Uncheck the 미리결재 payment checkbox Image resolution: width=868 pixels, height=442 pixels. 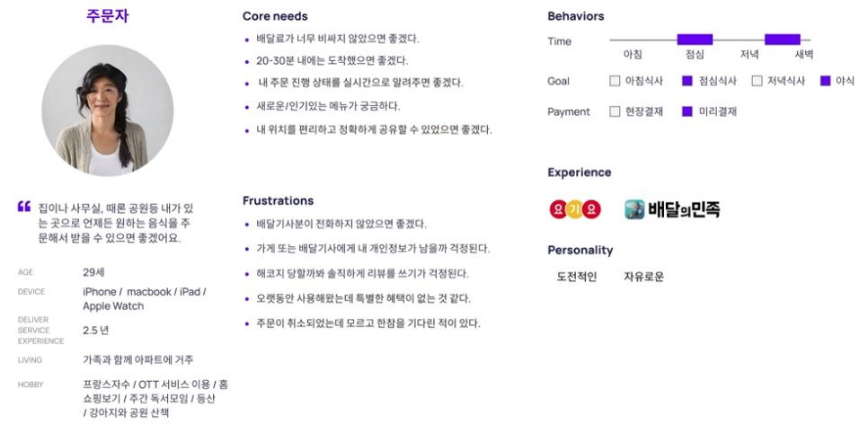(687, 111)
